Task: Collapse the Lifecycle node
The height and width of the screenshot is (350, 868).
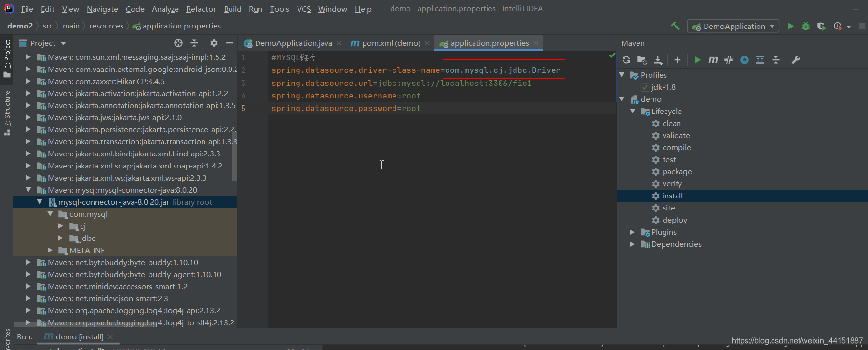Action: 632,111
